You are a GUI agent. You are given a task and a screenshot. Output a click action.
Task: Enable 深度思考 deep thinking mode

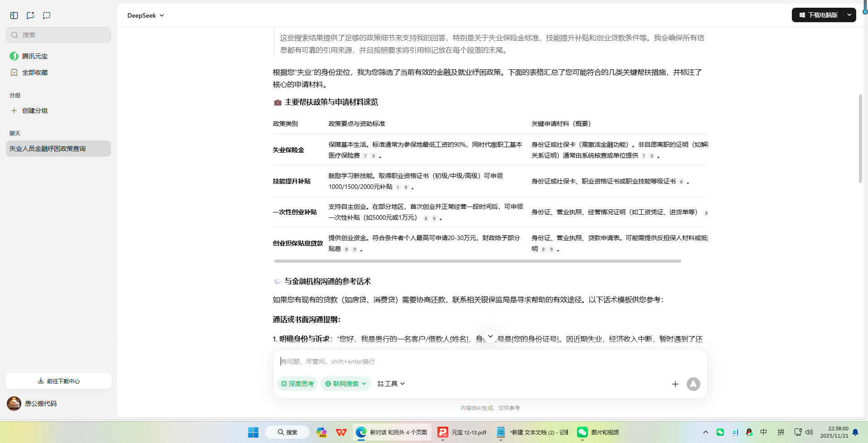tap(297, 384)
